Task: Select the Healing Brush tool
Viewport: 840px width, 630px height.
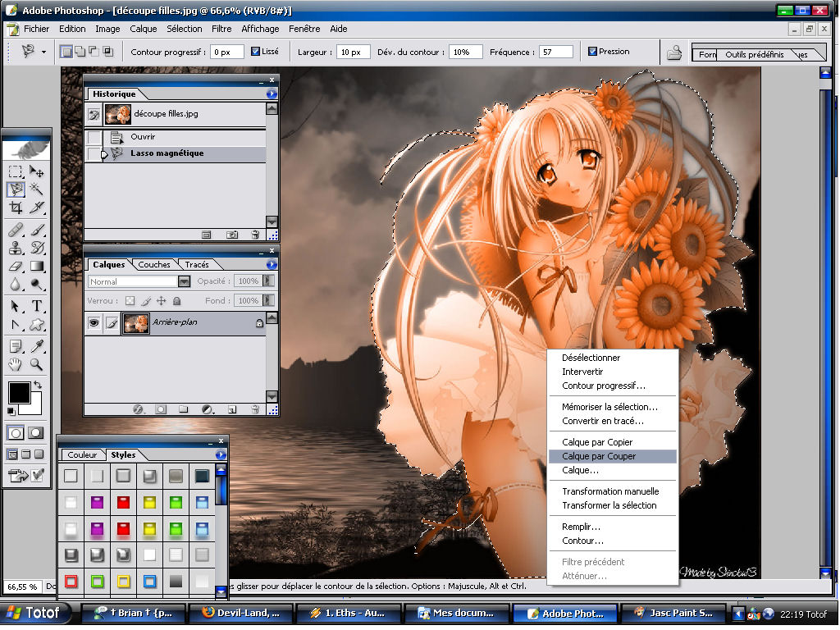Action: pos(16,230)
